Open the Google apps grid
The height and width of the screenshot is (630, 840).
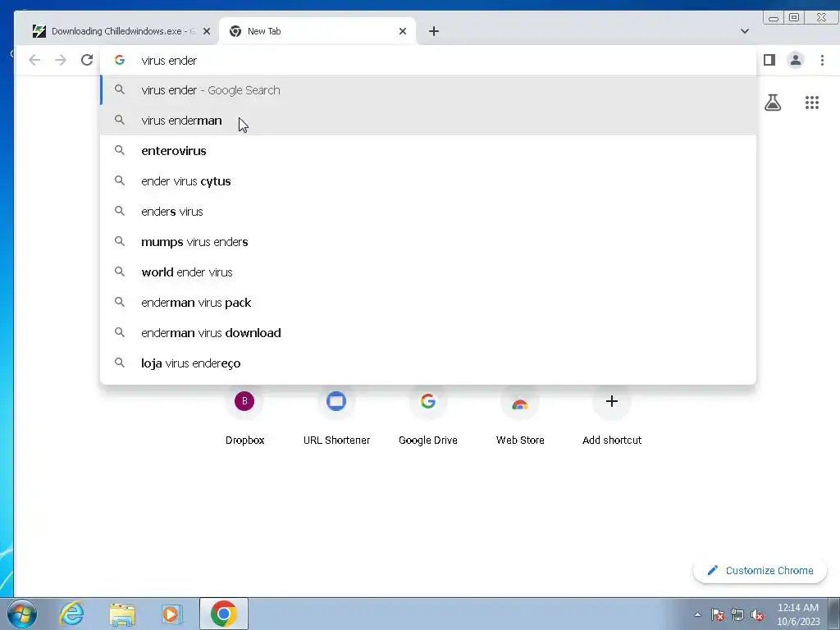pos(811,103)
